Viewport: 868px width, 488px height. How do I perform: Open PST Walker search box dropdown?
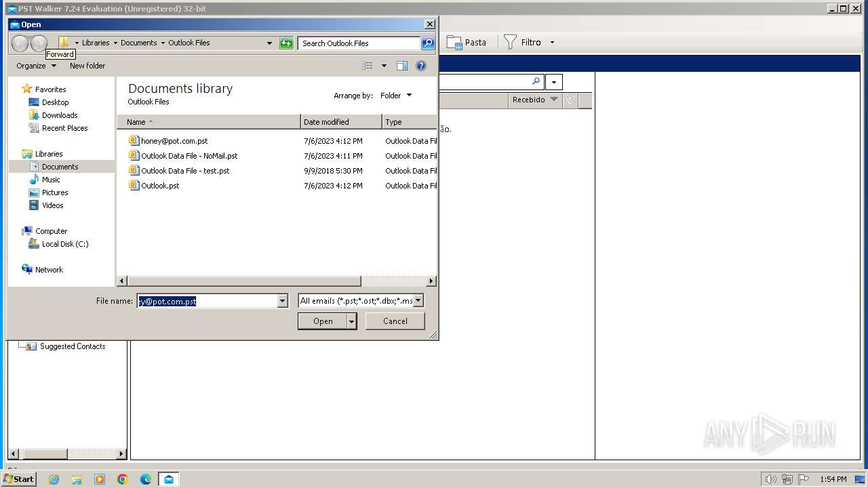(554, 82)
